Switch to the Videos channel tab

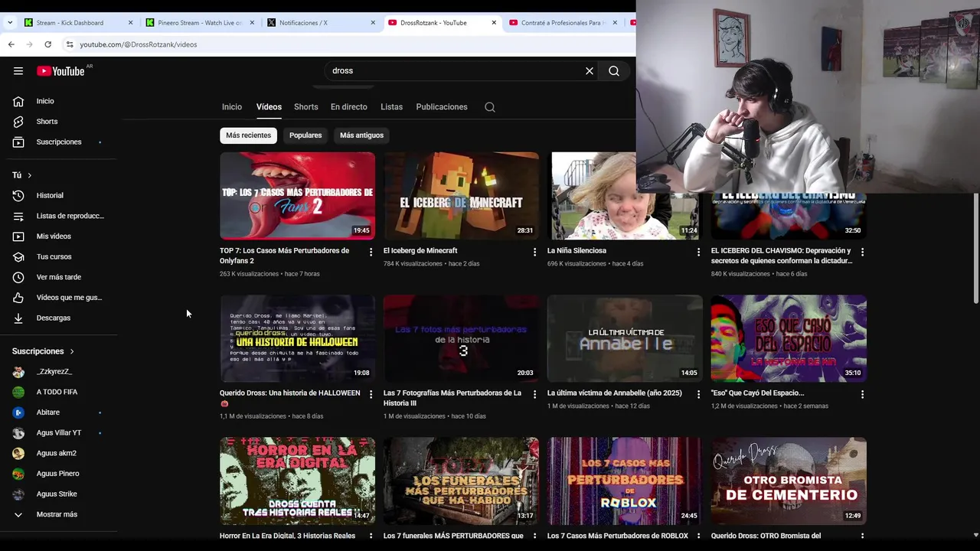[x=269, y=107]
